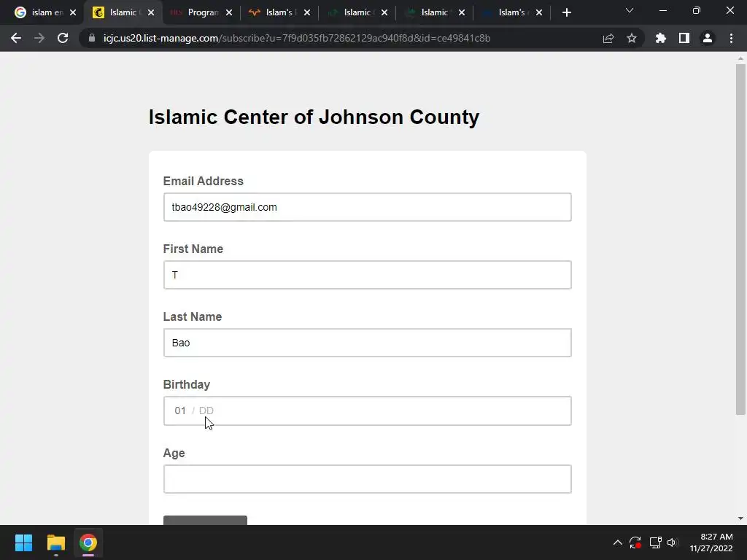
Task: View site security lock info
Action: coord(92,38)
